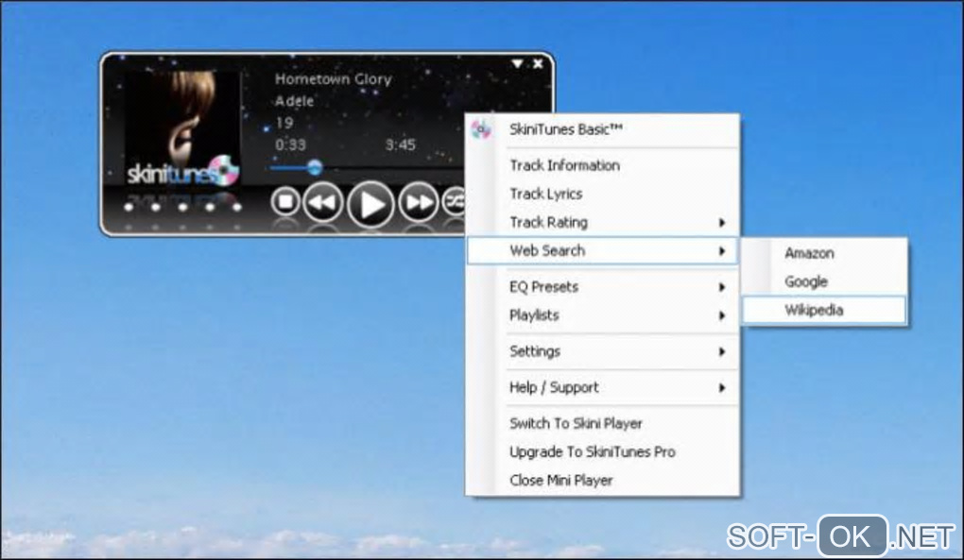Search track on Amazon
The height and width of the screenshot is (560, 964).
pos(824,253)
